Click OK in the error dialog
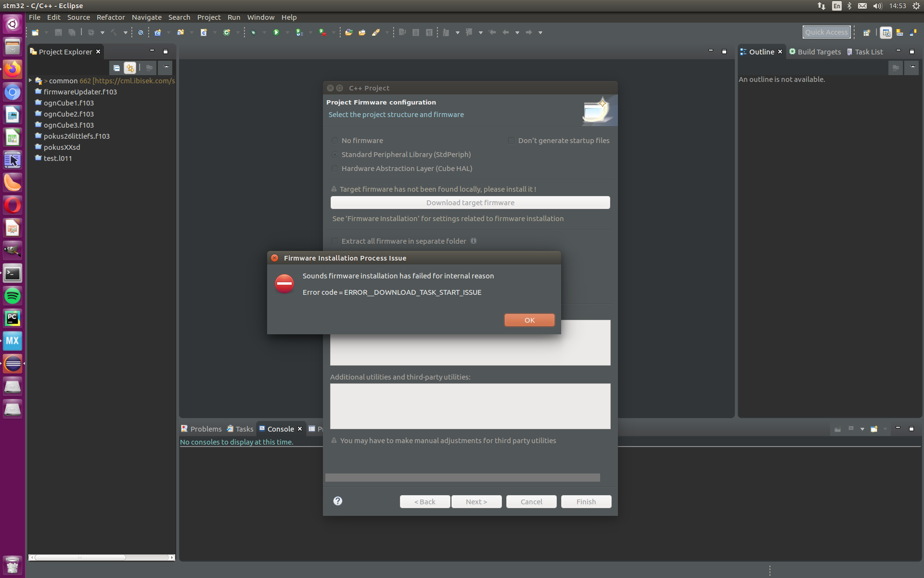Screen dimensions: 924x578 click(x=529, y=320)
